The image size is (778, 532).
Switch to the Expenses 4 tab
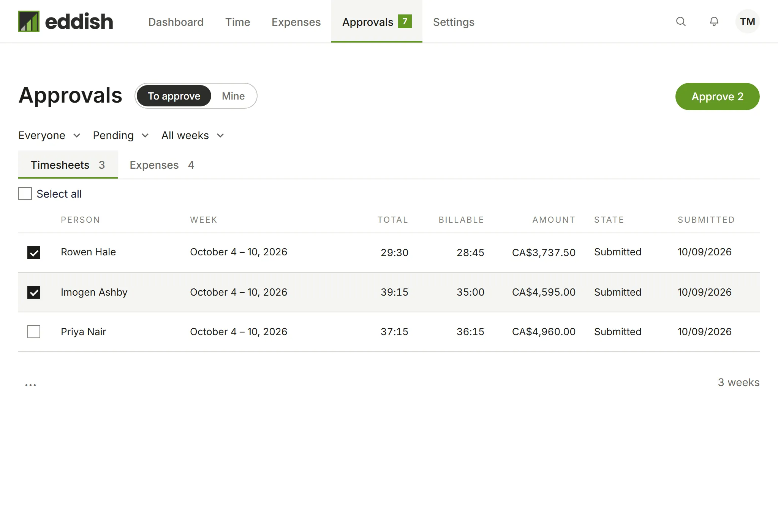click(x=162, y=165)
